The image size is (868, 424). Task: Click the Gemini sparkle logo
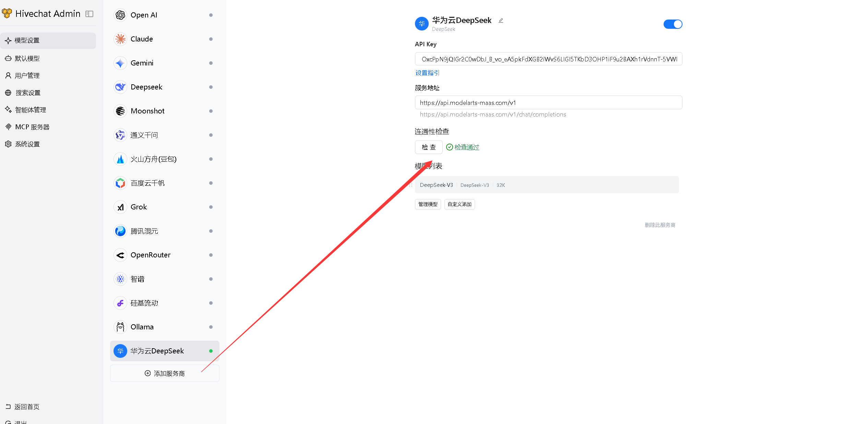coord(120,63)
